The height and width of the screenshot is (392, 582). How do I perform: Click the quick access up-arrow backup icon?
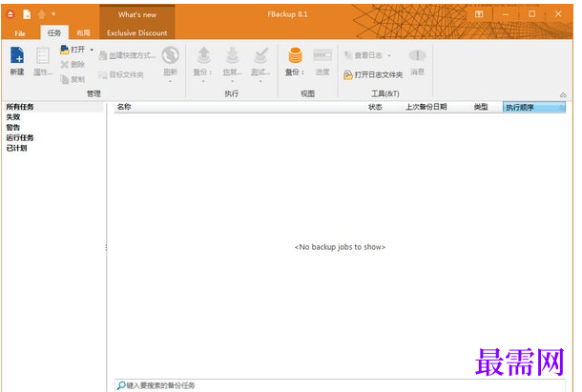point(42,14)
